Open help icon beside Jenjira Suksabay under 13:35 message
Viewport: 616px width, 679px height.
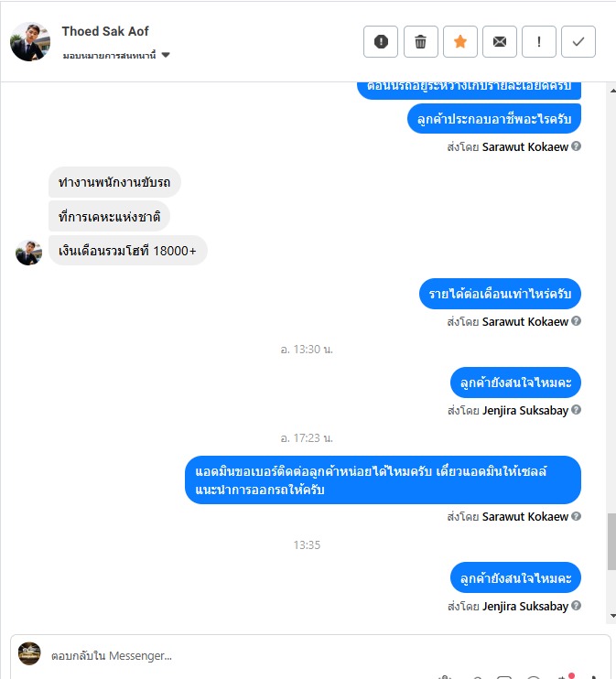click(576, 606)
